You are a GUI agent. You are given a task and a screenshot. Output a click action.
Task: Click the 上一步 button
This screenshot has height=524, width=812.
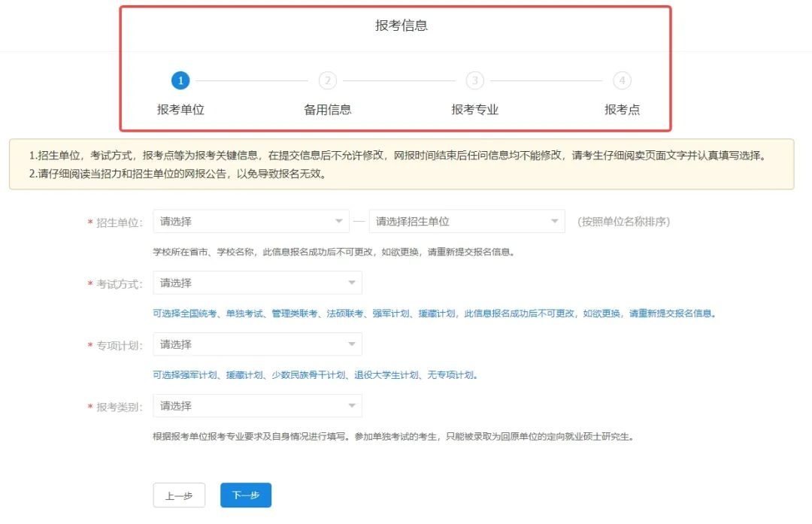(179, 495)
